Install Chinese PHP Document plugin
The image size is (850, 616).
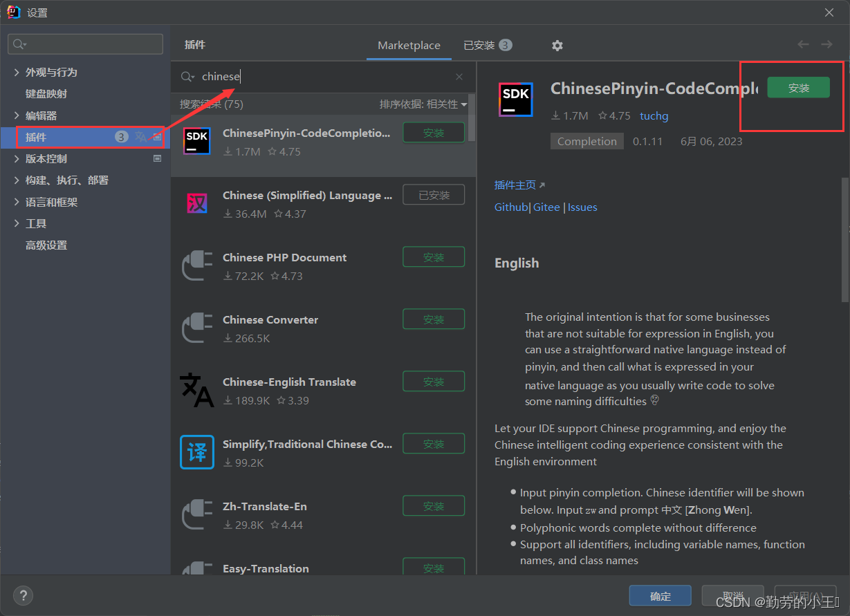[434, 257]
